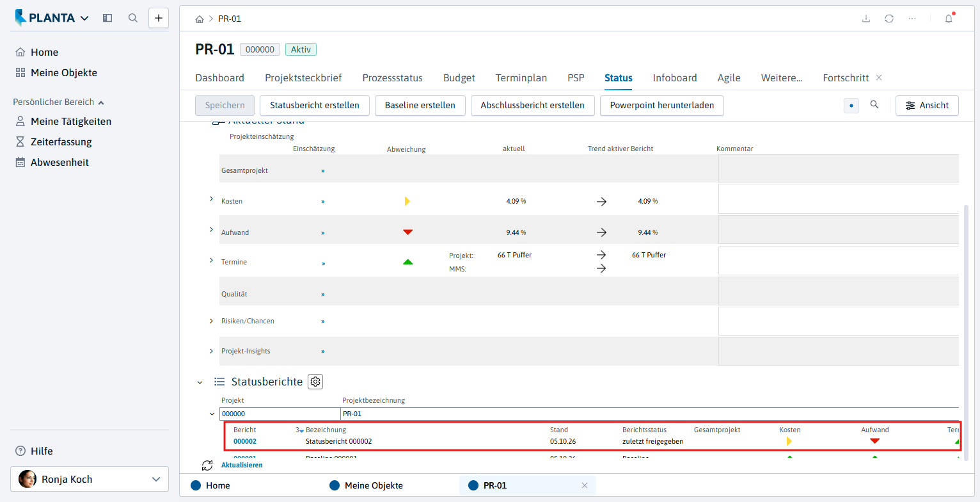Open the Ansicht view settings

tap(927, 106)
